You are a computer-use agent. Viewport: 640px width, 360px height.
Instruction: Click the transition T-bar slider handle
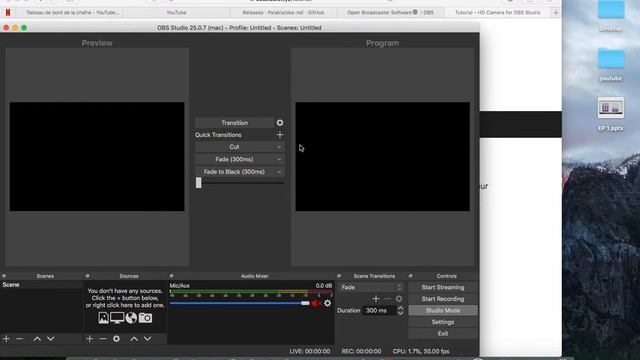pos(198,182)
